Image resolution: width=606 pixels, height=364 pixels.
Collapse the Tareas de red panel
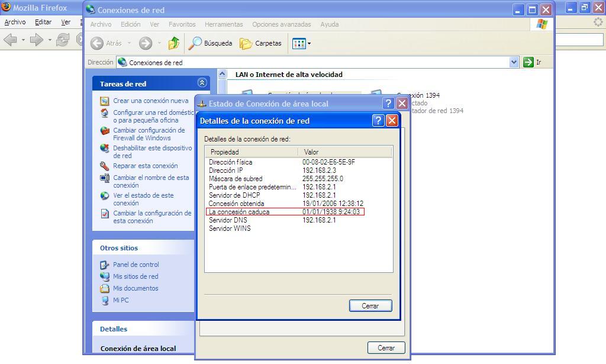coord(202,83)
